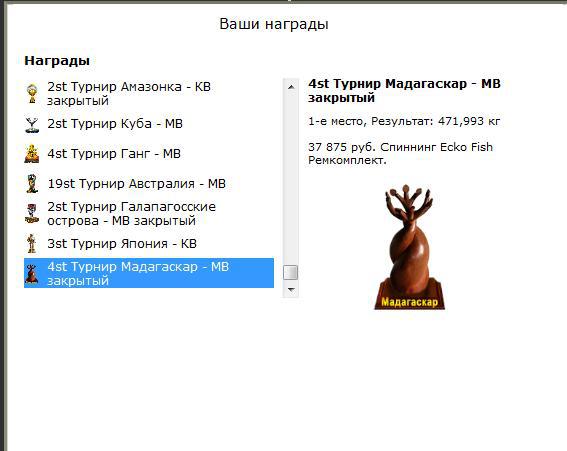The height and width of the screenshot is (451, 567).
Task: Select '4st Турнир Ганг - МВ' award
Action: (x=149, y=154)
